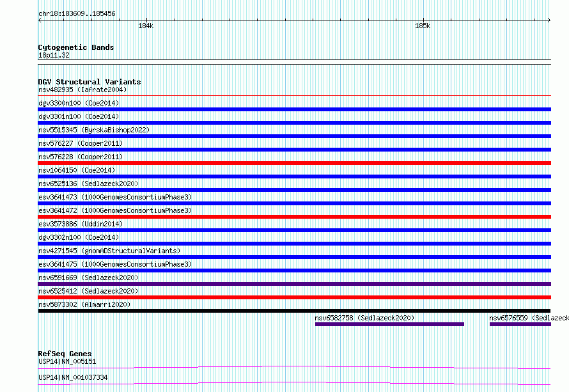The width and height of the screenshot is (569, 392).
Task: Open nsv4271545 (gnomADStructuralVariants) label
Action: pyautogui.click(x=109, y=251)
